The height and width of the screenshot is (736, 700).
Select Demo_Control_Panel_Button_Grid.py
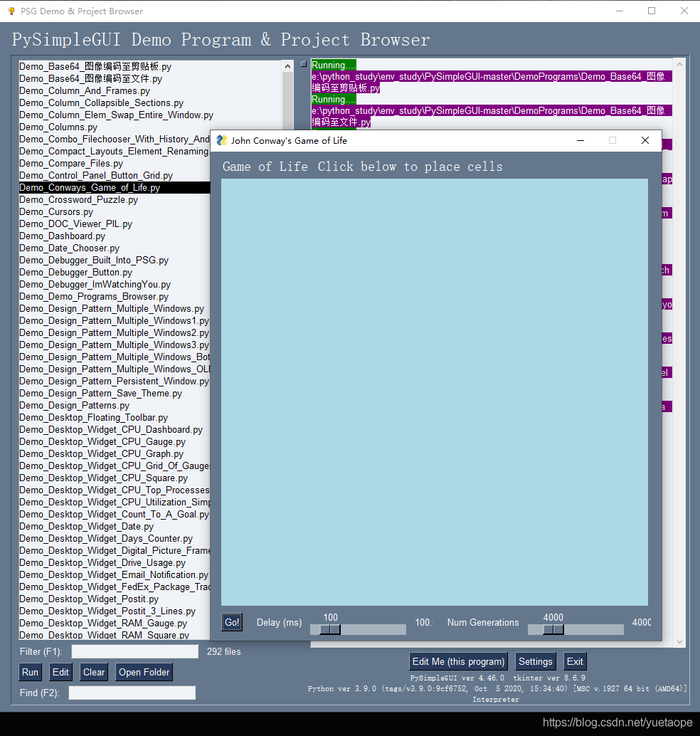(96, 176)
